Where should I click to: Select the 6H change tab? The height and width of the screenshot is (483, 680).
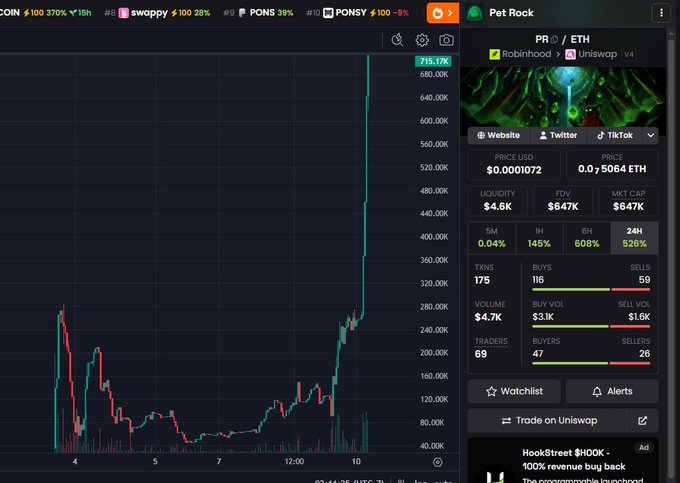pyautogui.click(x=587, y=238)
